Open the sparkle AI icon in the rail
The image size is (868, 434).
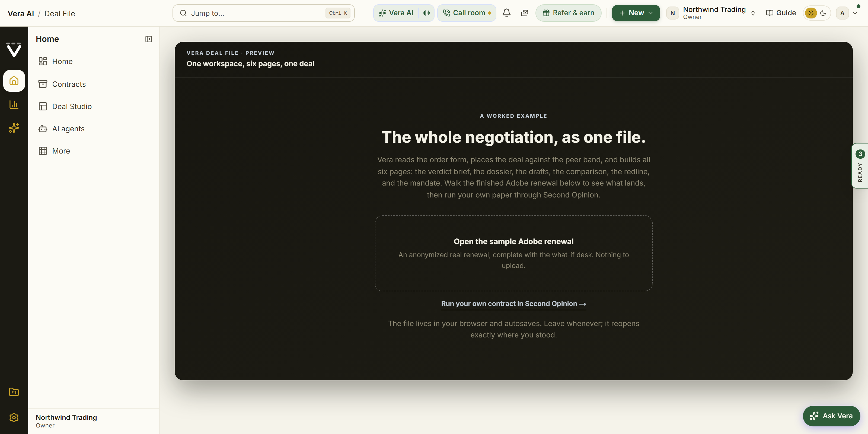pos(14,128)
